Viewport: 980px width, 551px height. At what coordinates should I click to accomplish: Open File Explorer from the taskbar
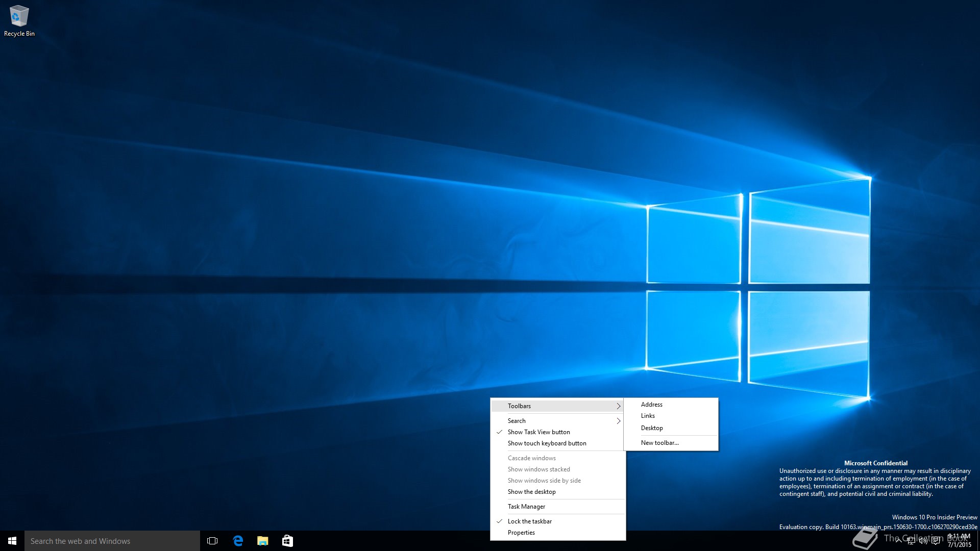pyautogui.click(x=263, y=541)
